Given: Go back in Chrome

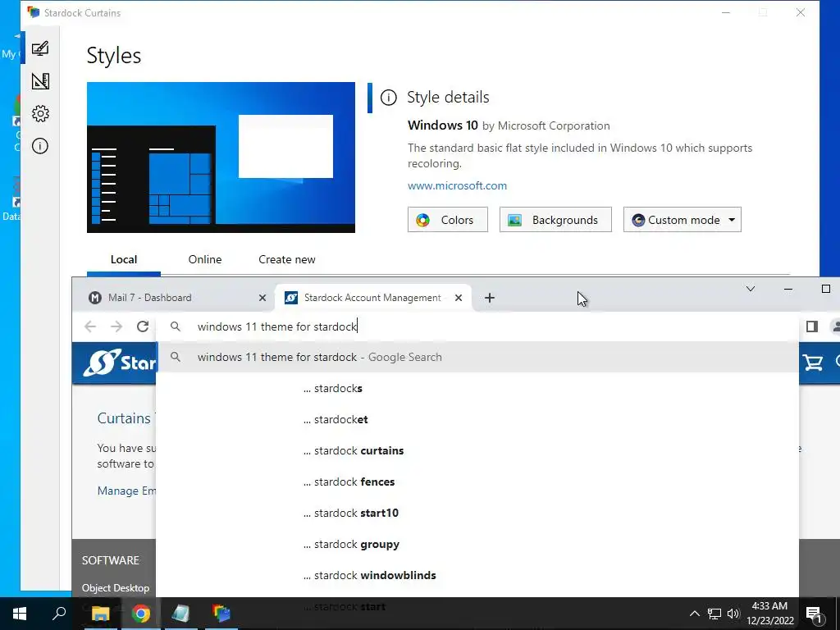Looking at the screenshot, I should (x=90, y=326).
